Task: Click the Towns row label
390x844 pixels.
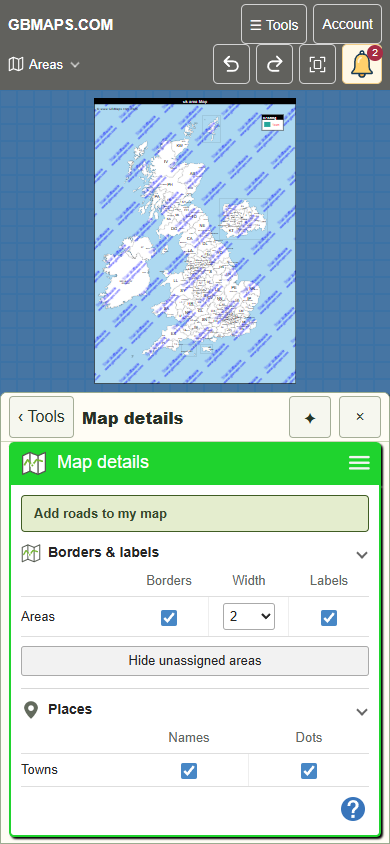Action: pyautogui.click(x=39, y=770)
